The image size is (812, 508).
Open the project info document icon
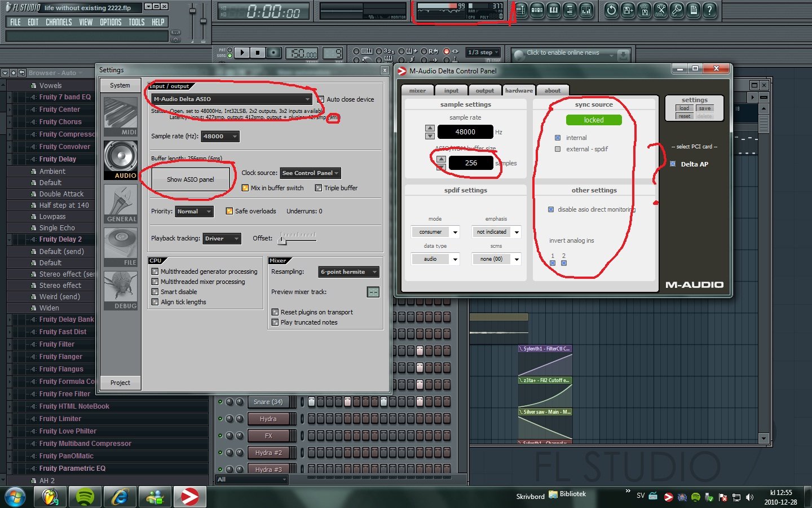tap(694, 10)
